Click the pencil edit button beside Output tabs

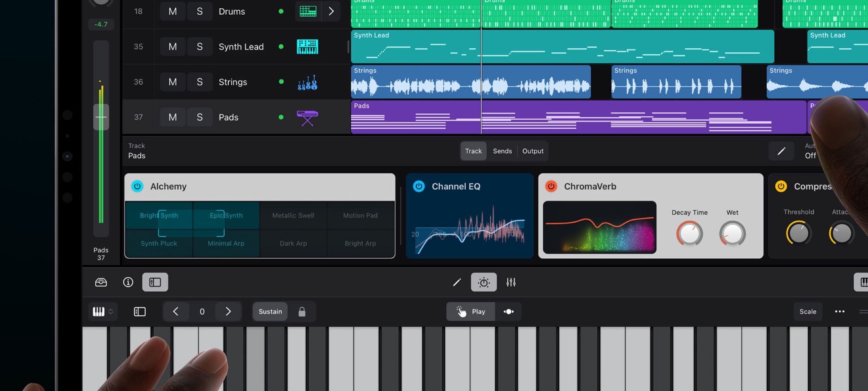coord(781,151)
